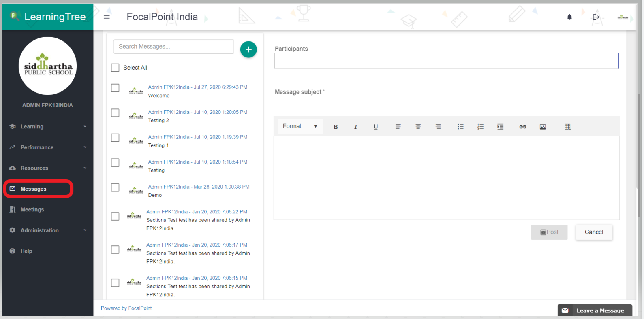Open the Powered by FocalPoint link
Image resolution: width=644 pixels, height=319 pixels.
click(x=126, y=308)
